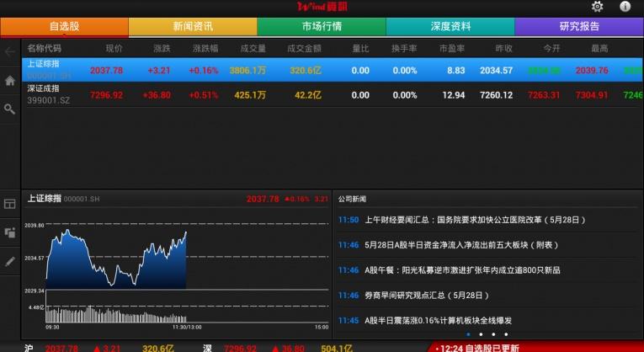Click the panel layout icon in sidebar
The image size is (644, 352).
(x=10, y=204)
